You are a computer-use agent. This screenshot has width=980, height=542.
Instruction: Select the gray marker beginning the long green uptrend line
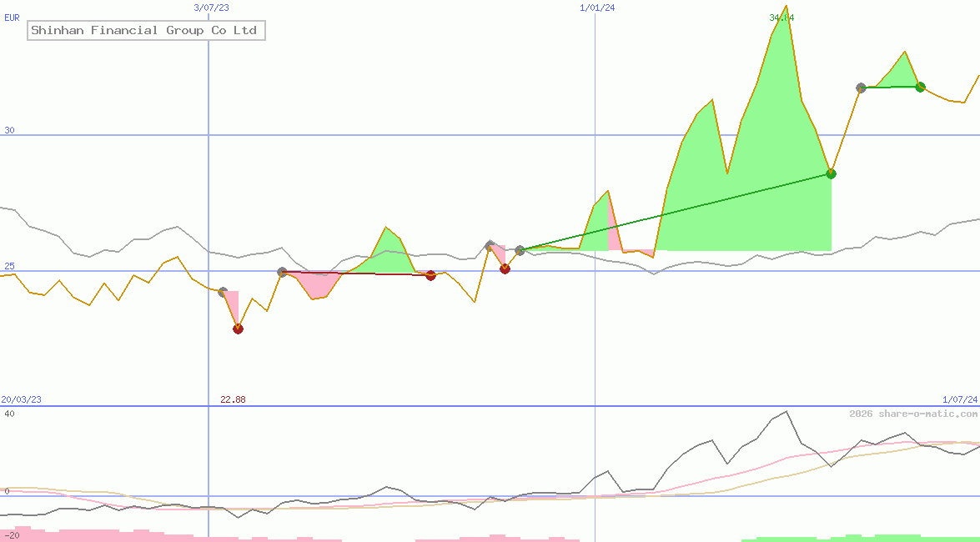[520, 248]
